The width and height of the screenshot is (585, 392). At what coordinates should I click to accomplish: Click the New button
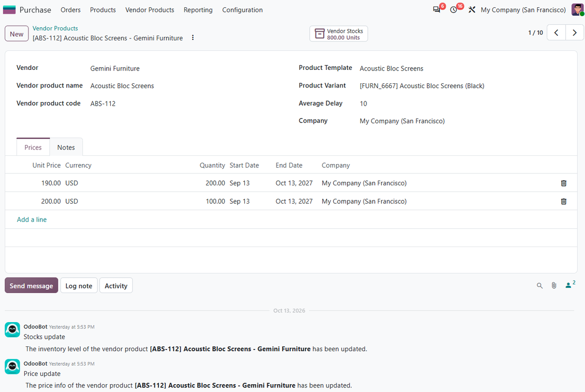[17, 34]
